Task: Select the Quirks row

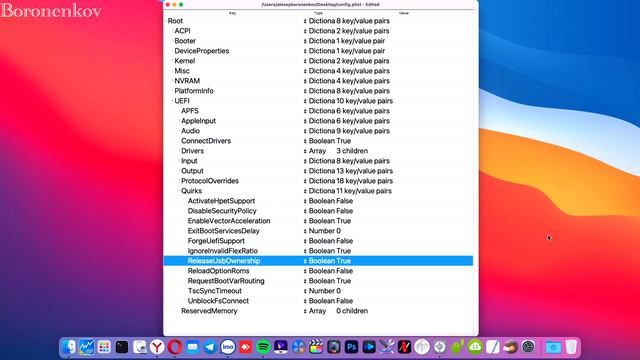Action: click(x=318, y=191)
